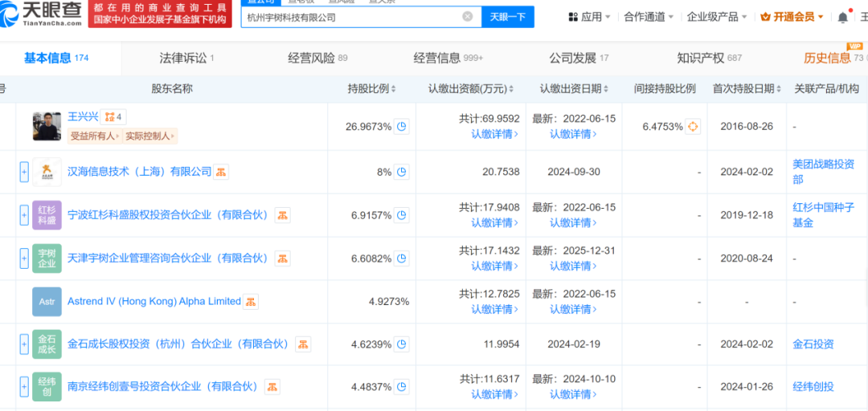Switch to 经营风险 tab
The image size is (868, 411).
317,58
